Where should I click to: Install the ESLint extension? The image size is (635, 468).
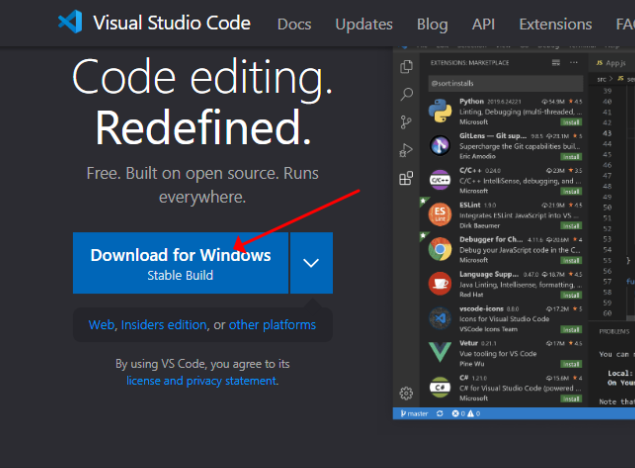tap(571, 226)
